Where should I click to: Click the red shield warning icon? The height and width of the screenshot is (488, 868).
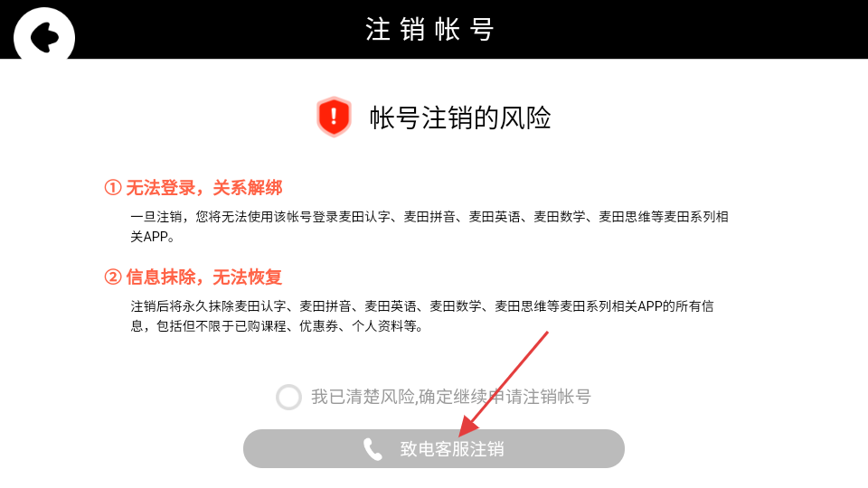click(334, 117)
